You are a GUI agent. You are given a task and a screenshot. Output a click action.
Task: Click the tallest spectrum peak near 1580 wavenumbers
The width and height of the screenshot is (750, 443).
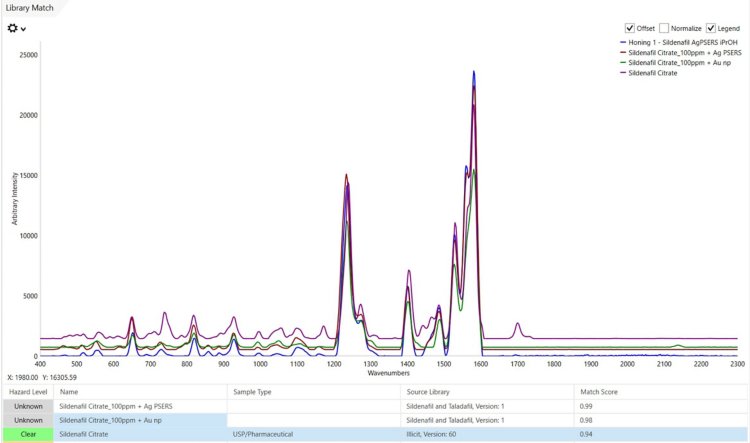point(474,73)
